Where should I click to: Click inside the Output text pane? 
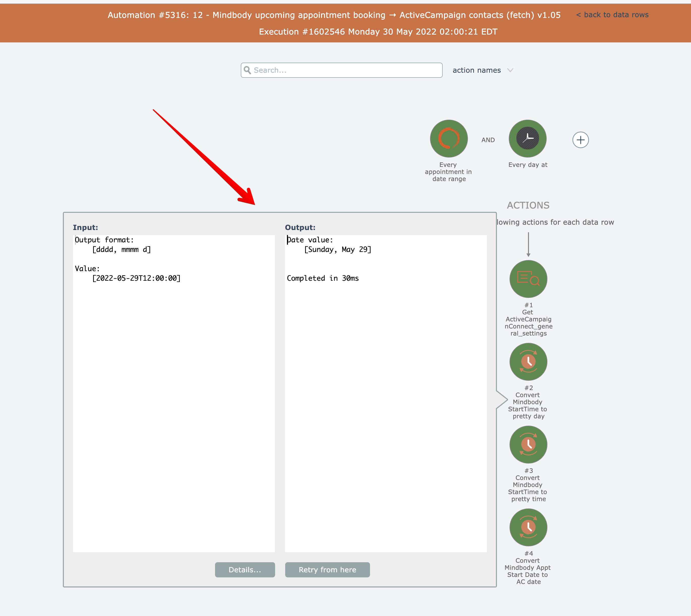click(385, 393)
